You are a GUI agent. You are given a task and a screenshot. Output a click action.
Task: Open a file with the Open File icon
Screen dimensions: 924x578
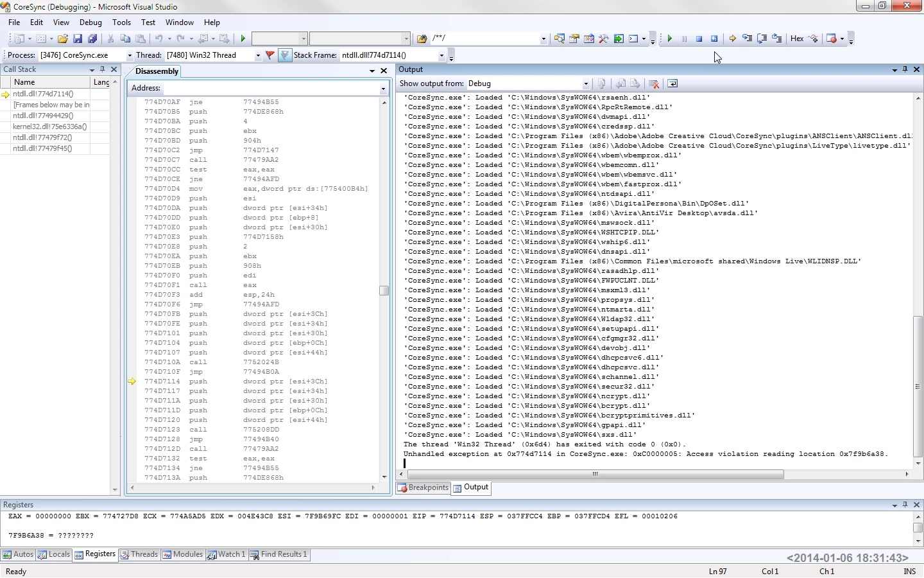(63, 39)
